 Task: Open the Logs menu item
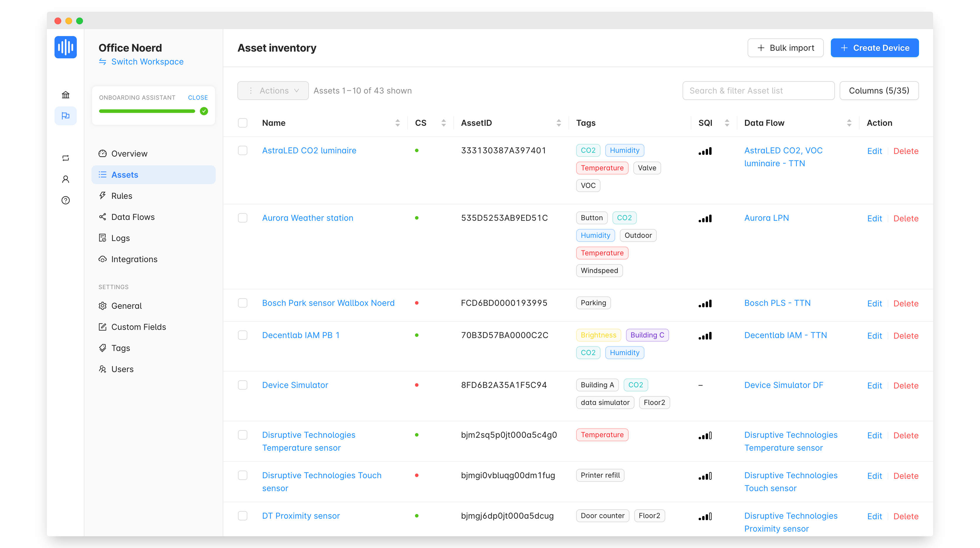click(x=154, y=238)
